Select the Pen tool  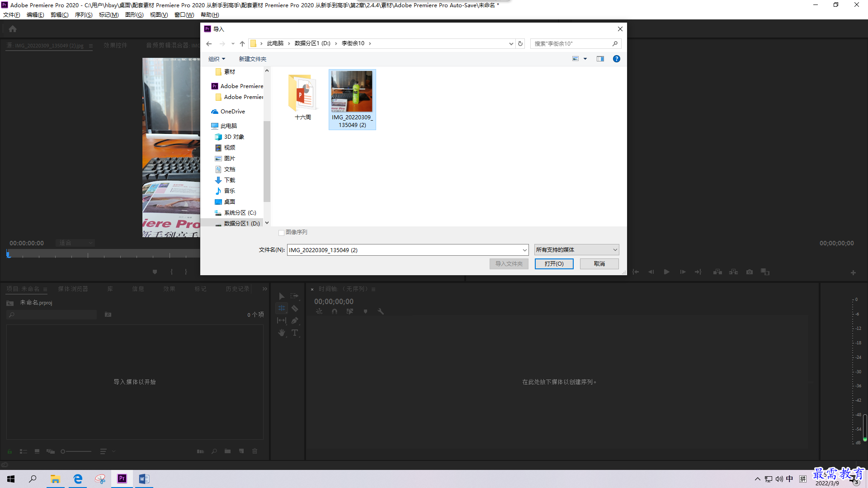tap(295, 320)
